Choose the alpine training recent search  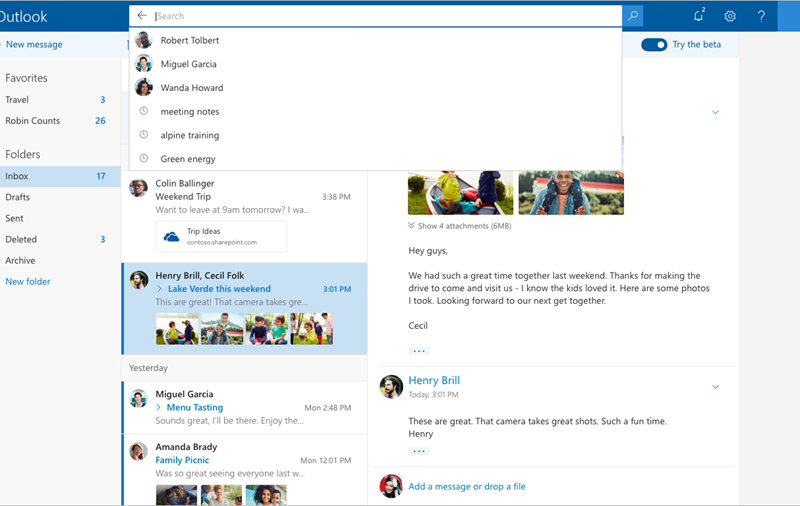(x=190, y=135)
